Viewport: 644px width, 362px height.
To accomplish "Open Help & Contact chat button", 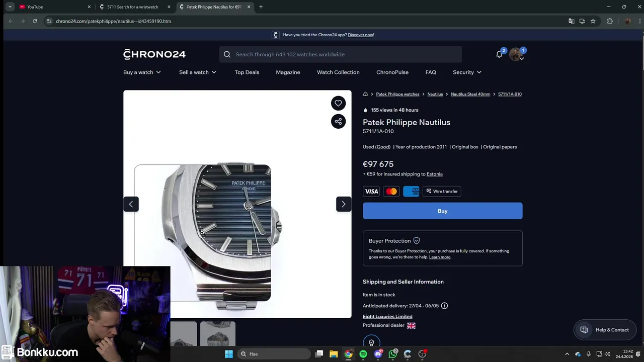I will (605, 330).
